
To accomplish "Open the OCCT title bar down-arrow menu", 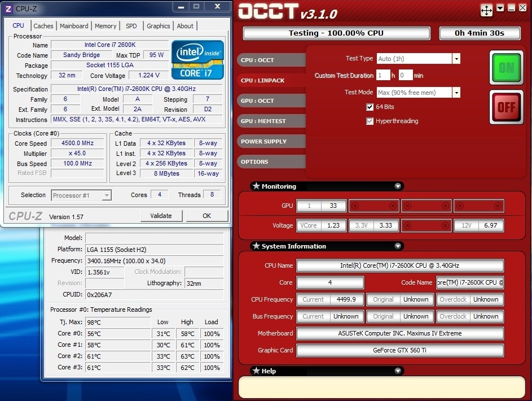I will pyautogui.click(x=500, y=8).
